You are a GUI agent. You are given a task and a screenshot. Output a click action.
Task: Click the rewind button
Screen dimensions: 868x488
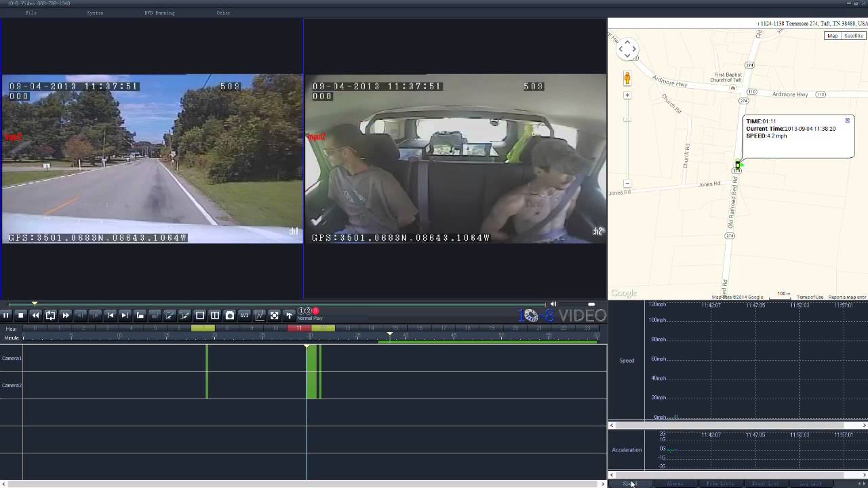pyautogui.click(x=36, y=315)
